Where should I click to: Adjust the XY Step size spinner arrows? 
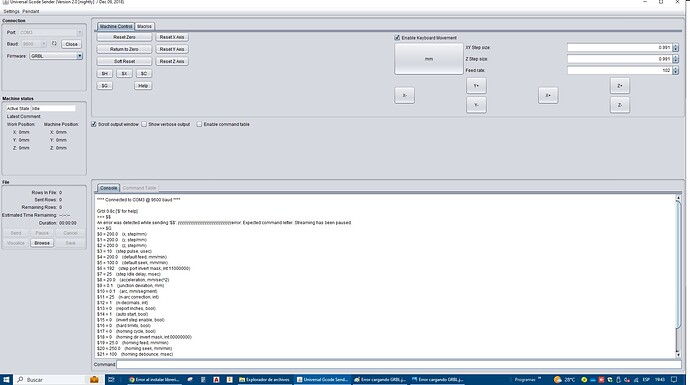coord(675,47)
